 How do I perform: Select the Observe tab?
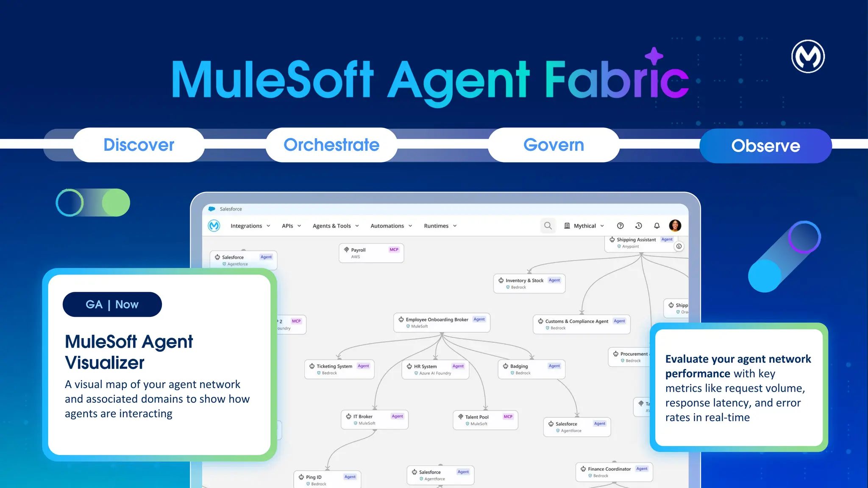(765, 146)
